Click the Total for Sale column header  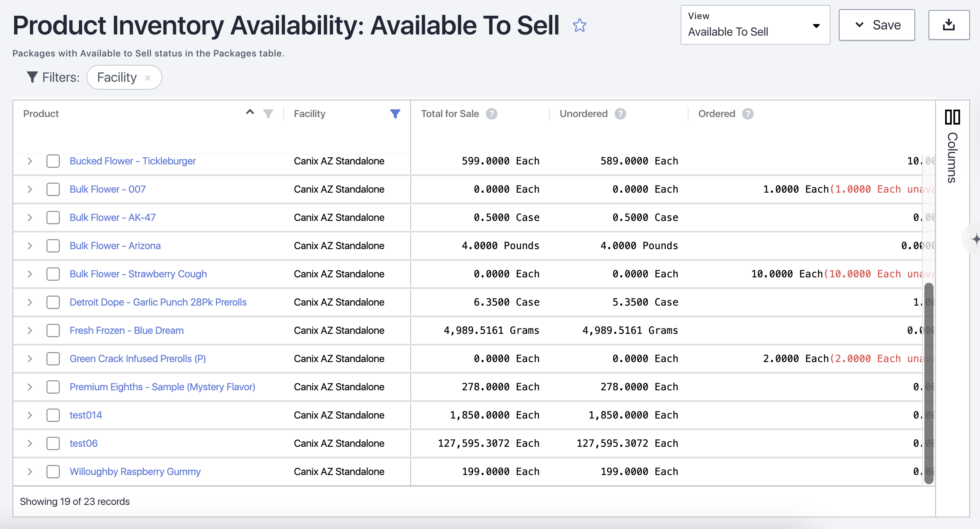(450, 114)
